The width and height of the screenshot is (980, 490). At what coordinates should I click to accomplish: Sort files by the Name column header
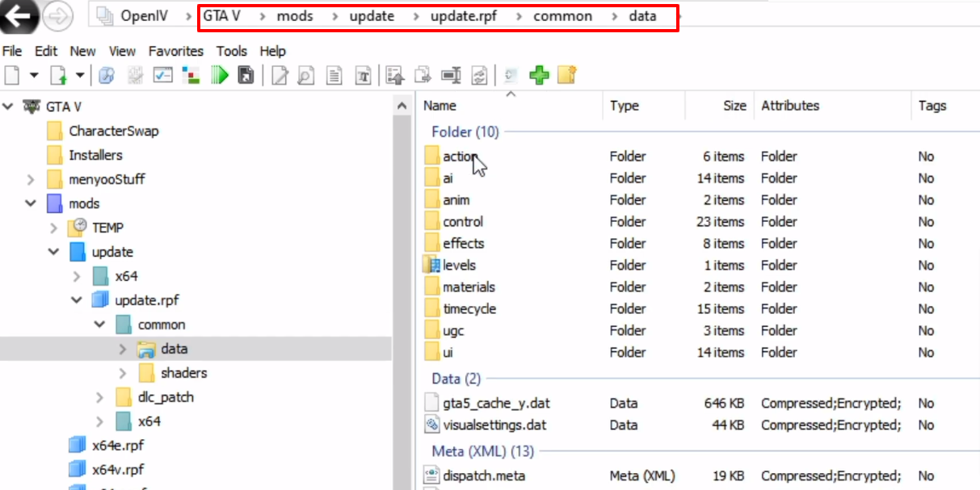511,106
